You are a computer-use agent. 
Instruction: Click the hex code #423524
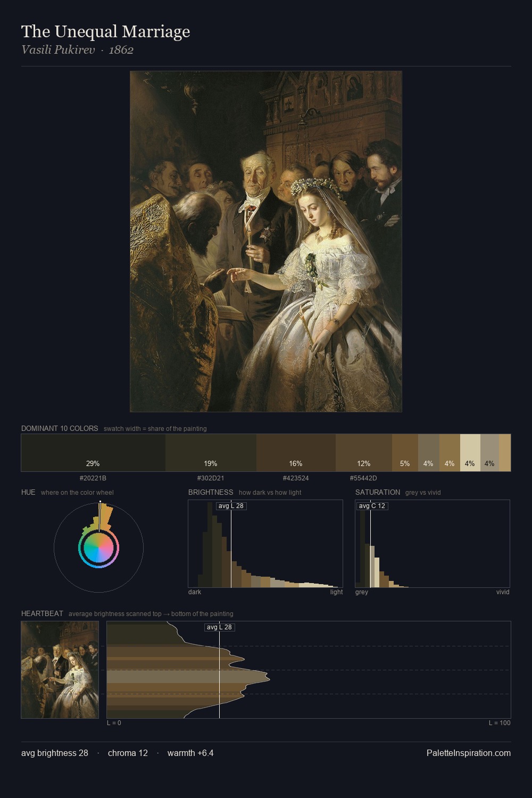tap(296, 478)
